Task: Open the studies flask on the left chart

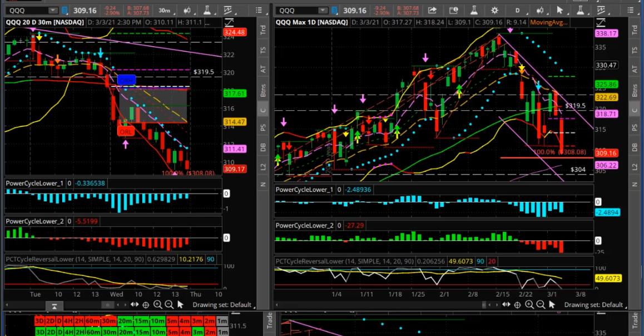Action: 206,10
